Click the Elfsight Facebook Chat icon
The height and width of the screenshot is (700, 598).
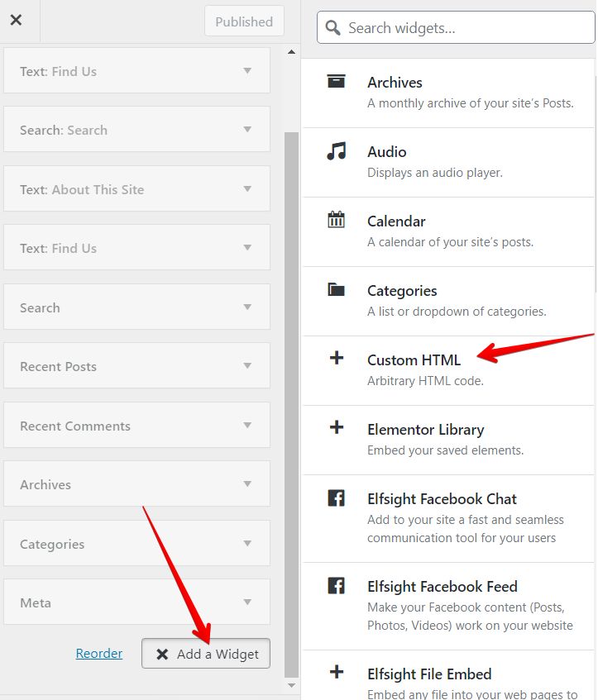[336, 498]
